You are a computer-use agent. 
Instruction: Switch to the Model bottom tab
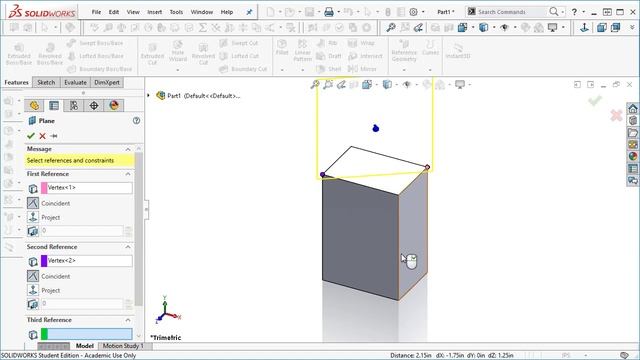(x=84, y=346)
